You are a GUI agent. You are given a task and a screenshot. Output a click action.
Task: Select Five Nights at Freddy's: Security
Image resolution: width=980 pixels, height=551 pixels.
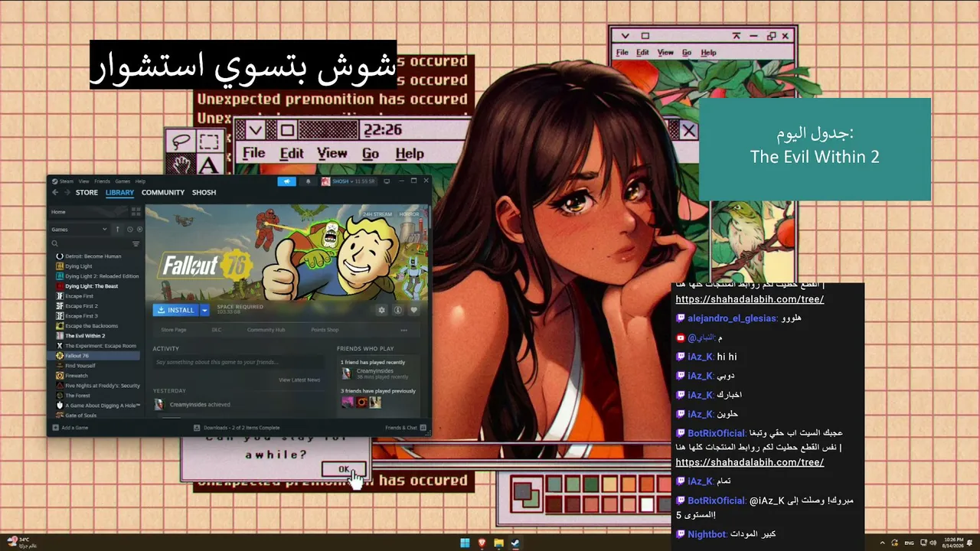pyautogui.click(x=103, y=386)
